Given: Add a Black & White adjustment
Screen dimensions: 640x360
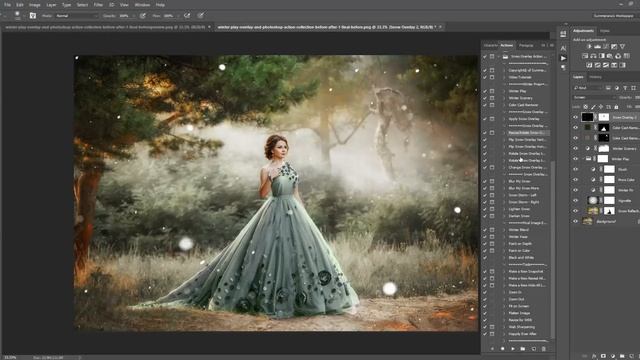Looking at the screenshot, I should pos(602,56).
